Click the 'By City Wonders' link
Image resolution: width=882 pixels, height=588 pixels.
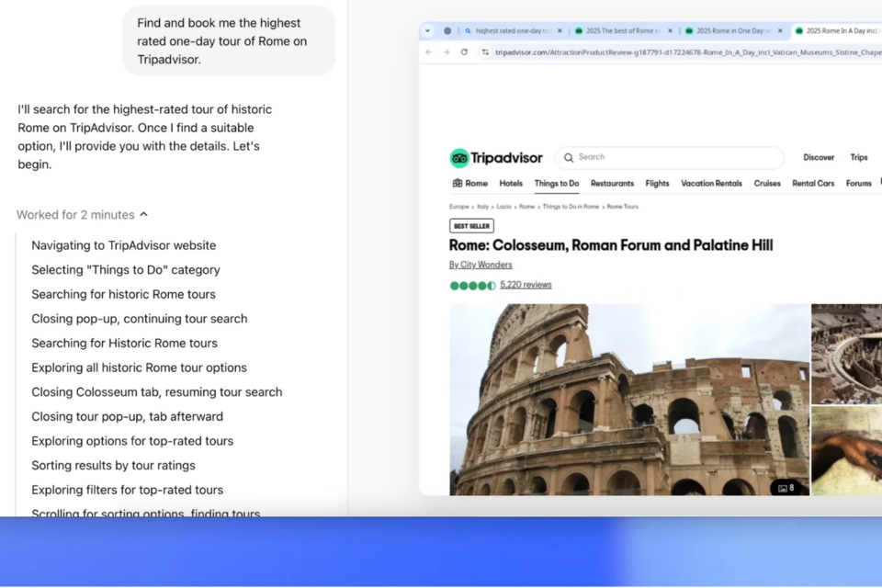click(481, 265)
